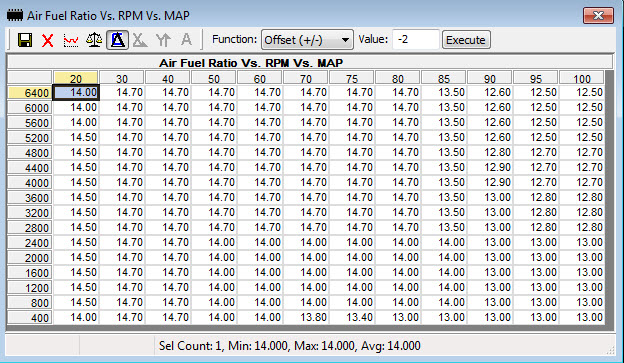The width and height of the screenshot is (624, 363).
Task: Click 14.00 cell in 400 row, column 20
Action: tap(76, 317)
